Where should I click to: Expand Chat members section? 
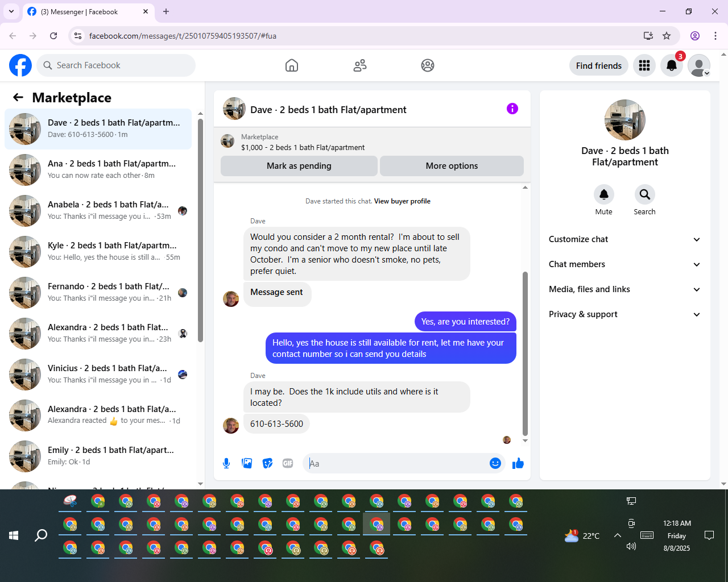[624, 264]
